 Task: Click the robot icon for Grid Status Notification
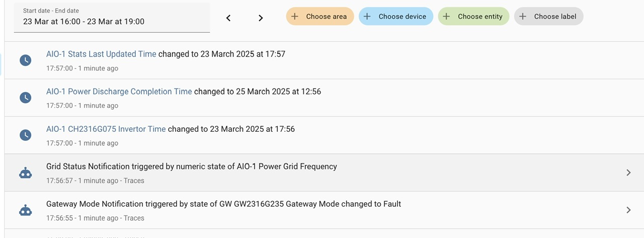(25, 173)
